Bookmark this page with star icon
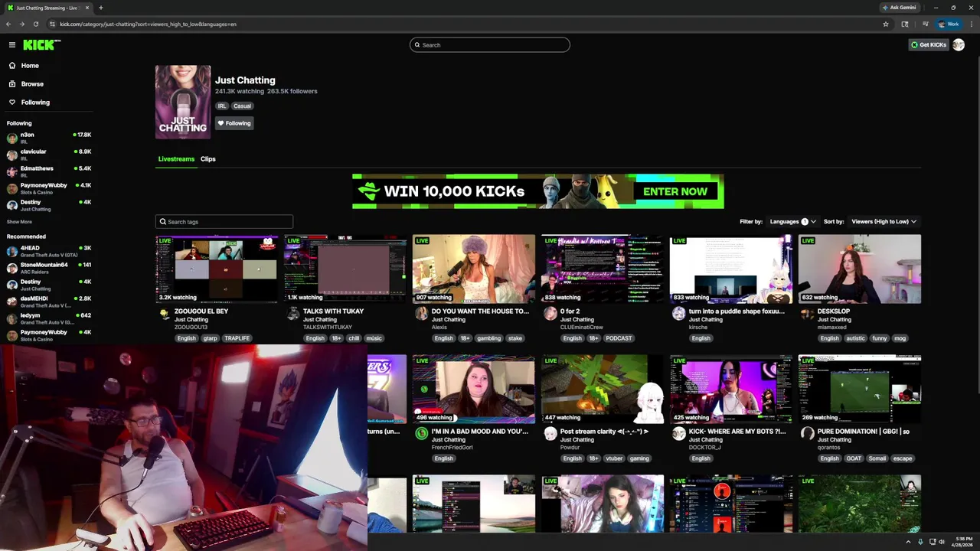 [886, 24]
